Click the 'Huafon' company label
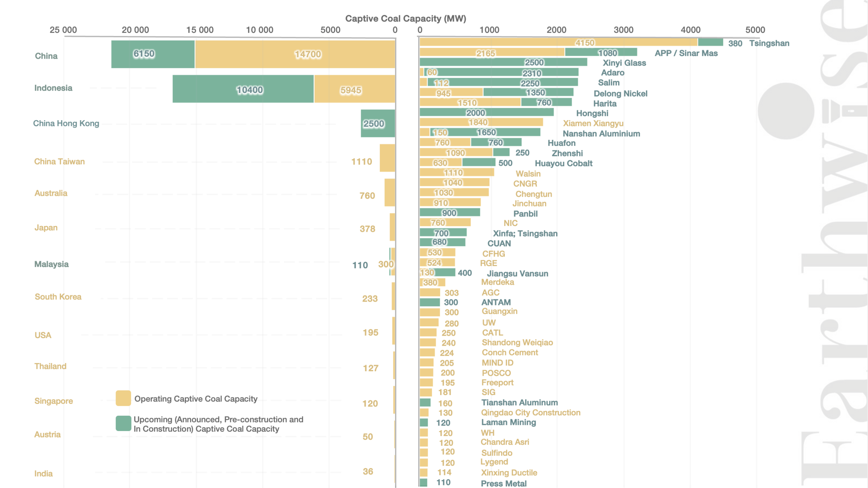 (561, 143)
